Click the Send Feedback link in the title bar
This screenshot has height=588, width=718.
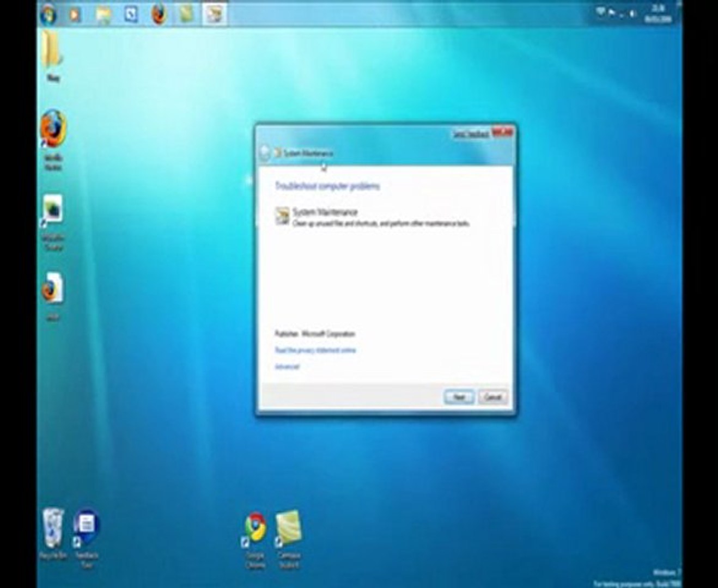pos(471,134)
